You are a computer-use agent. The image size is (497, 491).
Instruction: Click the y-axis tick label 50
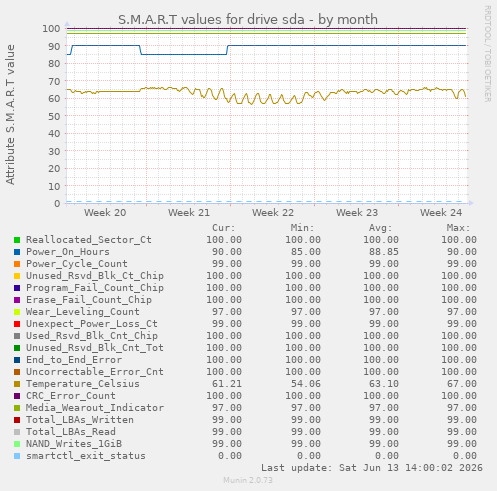coord(54,116)
